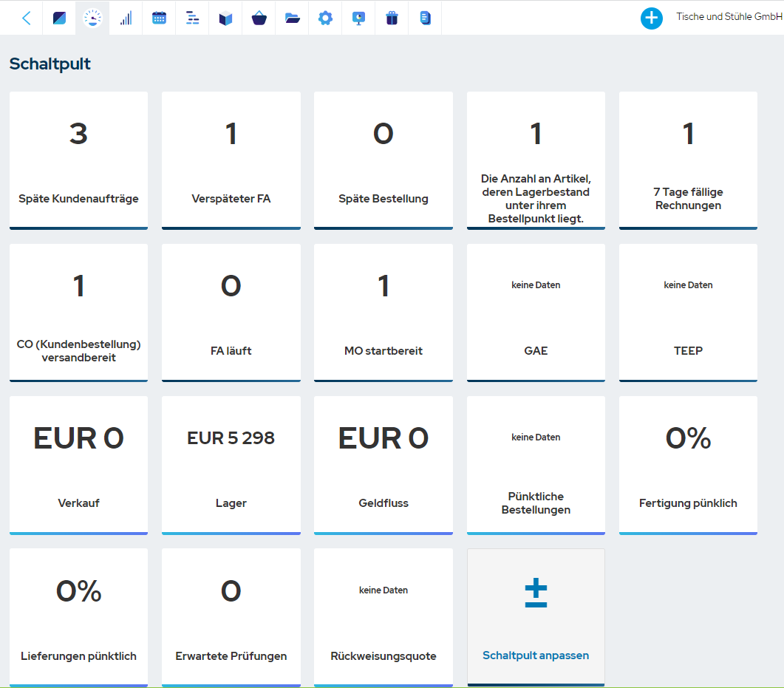
Task: Open the presentation chart icon tab
Action: click(358, 18)
